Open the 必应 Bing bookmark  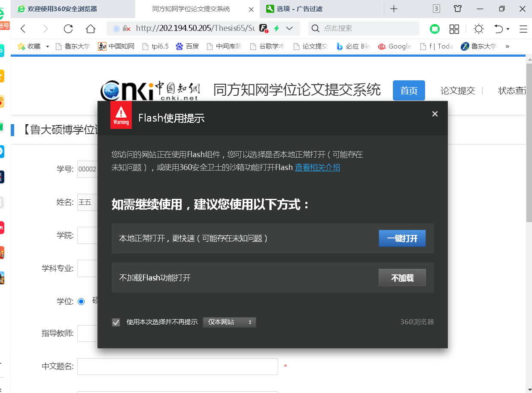click(x=353, y=46)
